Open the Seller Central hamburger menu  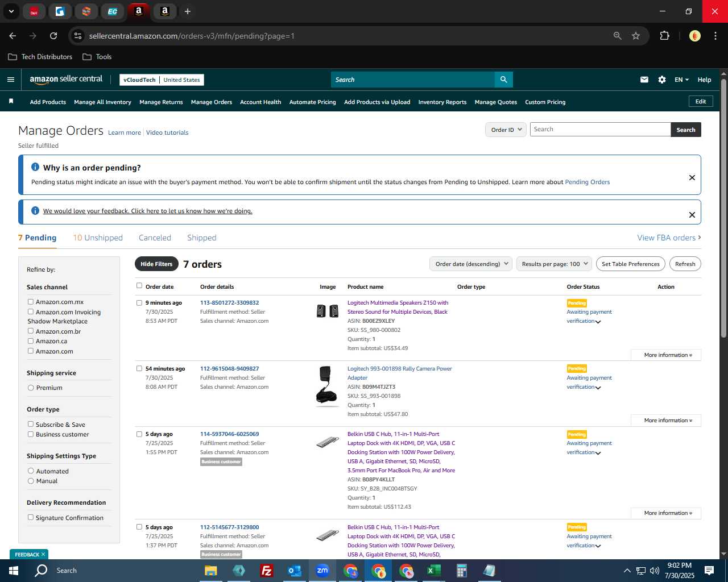(11, 80)
